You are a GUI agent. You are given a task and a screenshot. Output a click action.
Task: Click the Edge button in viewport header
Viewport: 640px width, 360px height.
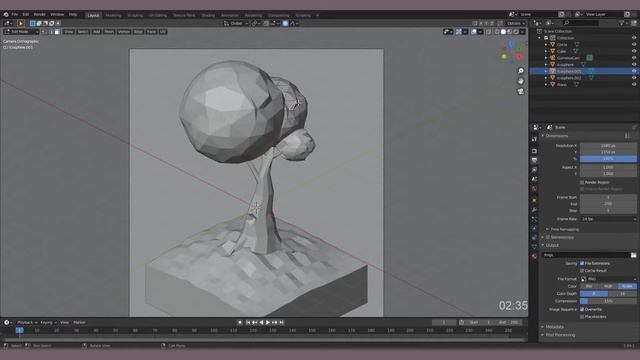pyautogui.click(x=138, y=31)
